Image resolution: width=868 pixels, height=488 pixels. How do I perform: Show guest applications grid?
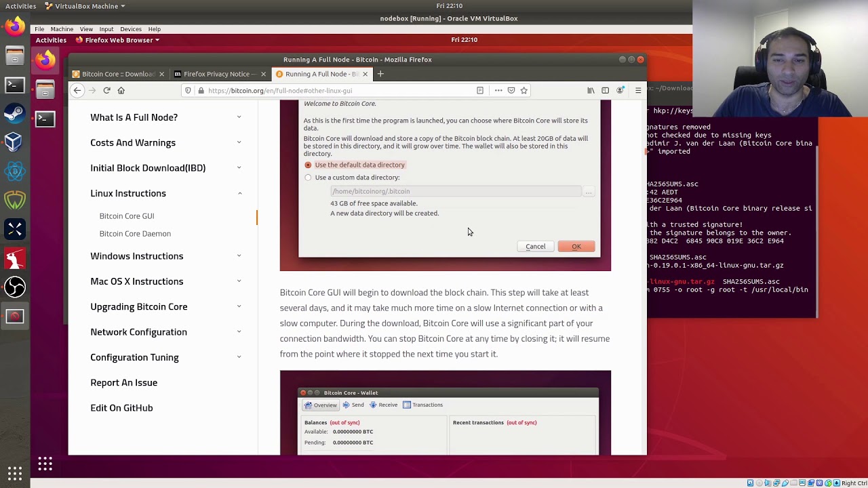tap(45, 464)
